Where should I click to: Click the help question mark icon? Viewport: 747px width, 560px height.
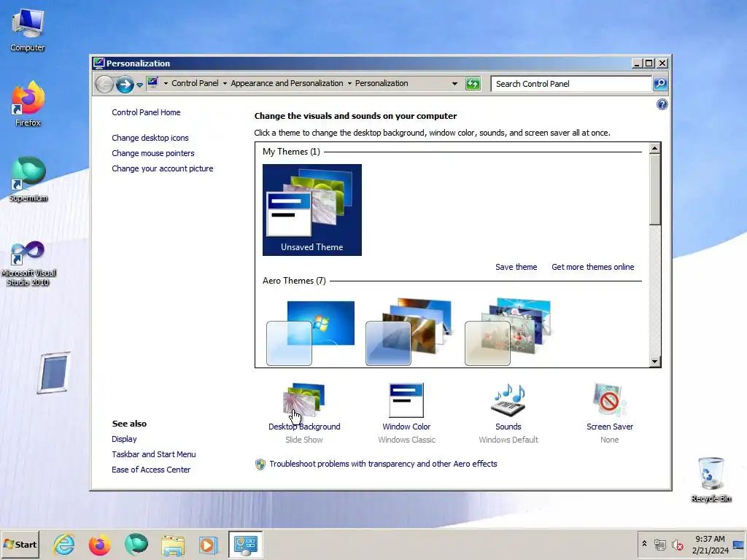pyautogui.click(x=662, y=104)
